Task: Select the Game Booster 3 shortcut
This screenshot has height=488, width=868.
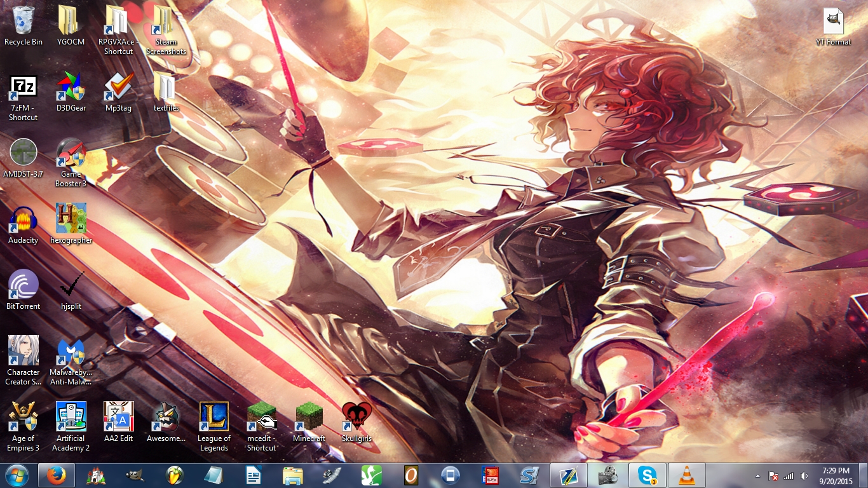Action: (71, 163)
